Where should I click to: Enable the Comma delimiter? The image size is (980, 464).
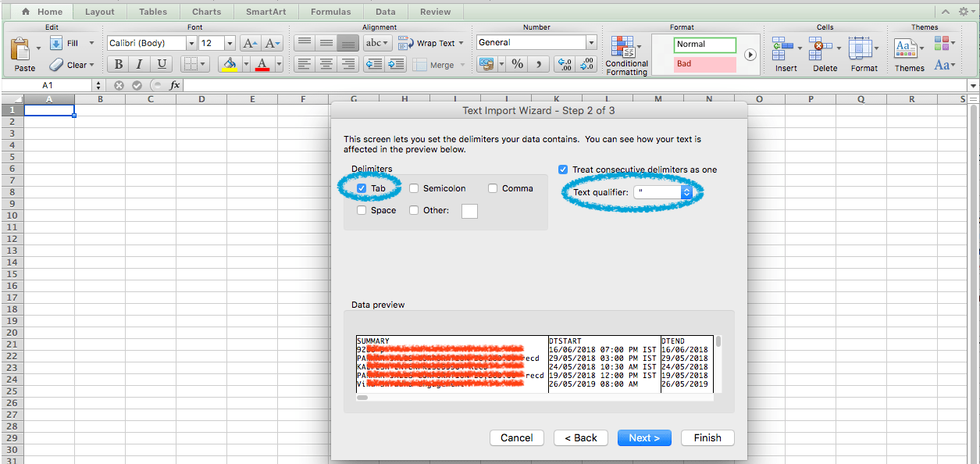493,187
